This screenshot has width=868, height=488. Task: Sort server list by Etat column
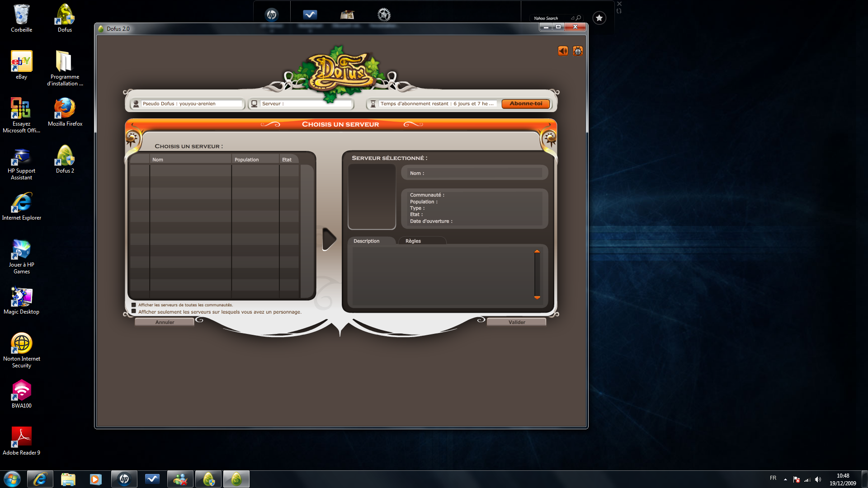(x=289, y=160)
